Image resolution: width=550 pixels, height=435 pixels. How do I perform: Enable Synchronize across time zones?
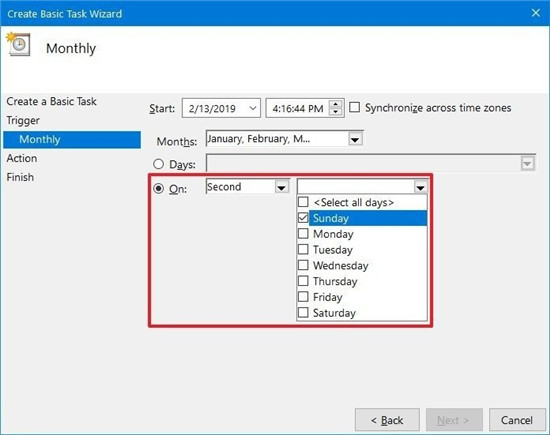tap(355, 107)
